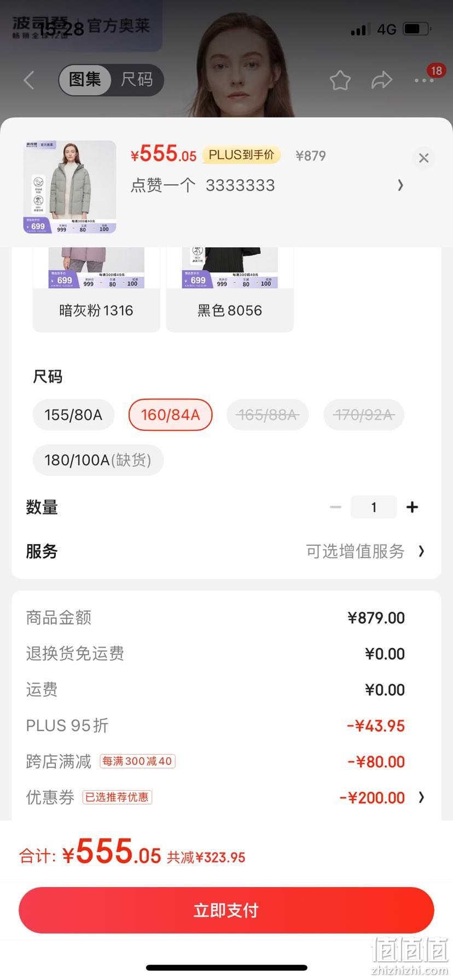Switch to the 图集 tab

85,80
